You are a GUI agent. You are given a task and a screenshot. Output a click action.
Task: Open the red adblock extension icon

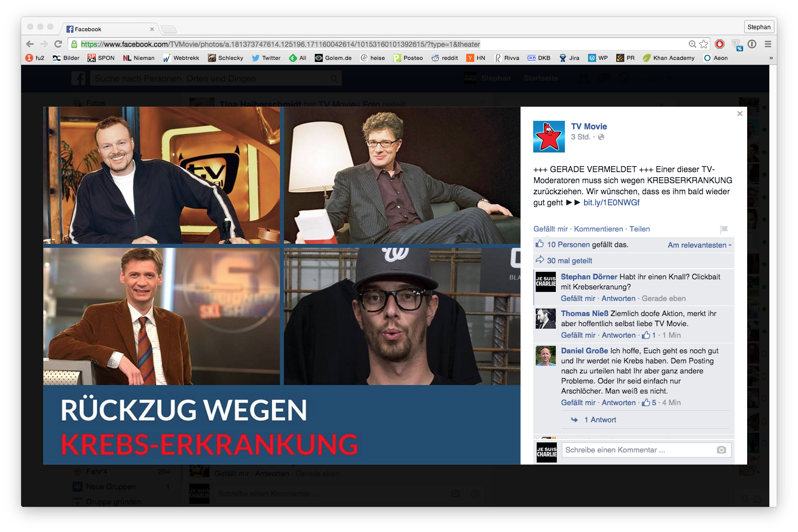[720, 44]
